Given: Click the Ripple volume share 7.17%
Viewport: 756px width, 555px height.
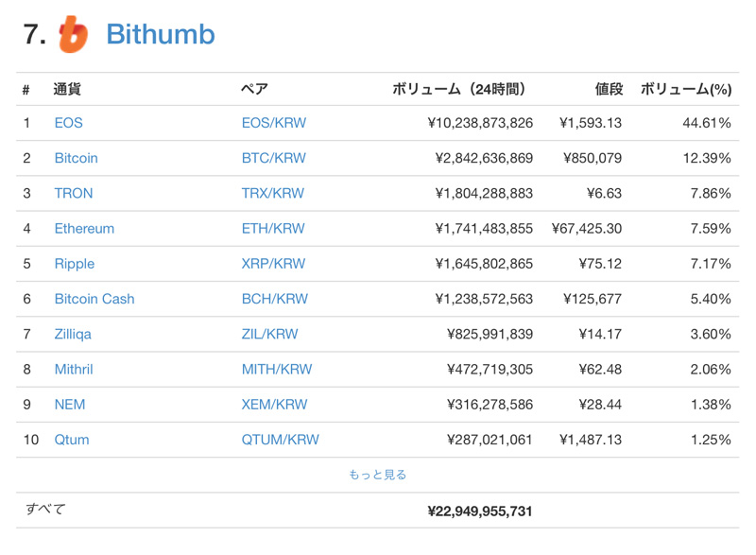Looking at the screenshot, I should [711, 264].
